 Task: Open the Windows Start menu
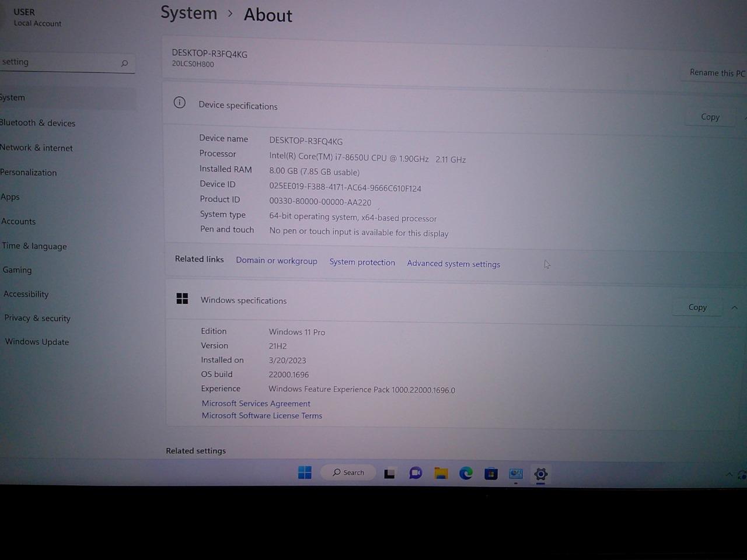[305, 473]
